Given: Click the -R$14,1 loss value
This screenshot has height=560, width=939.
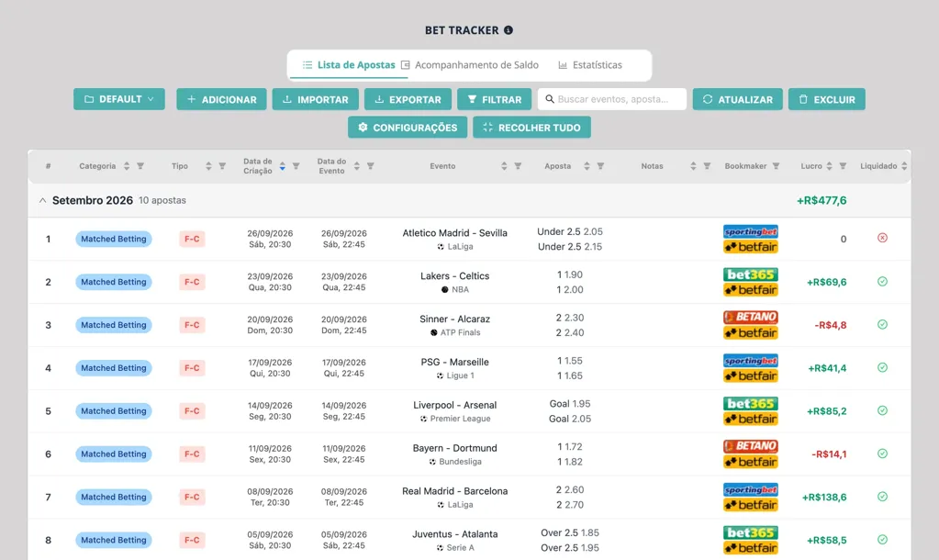Looking at the screenshot, I should click(x=830, y=454).
